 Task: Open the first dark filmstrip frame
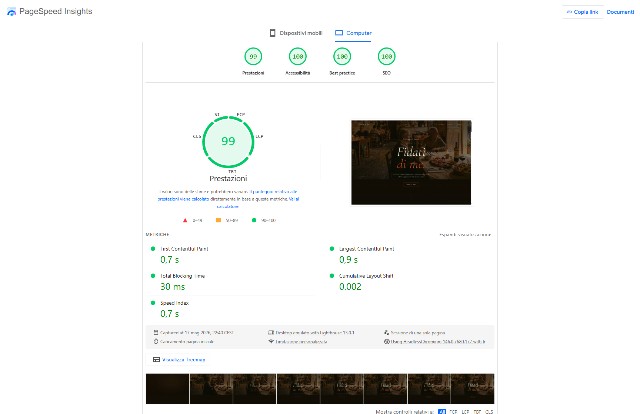coord(167,389)
